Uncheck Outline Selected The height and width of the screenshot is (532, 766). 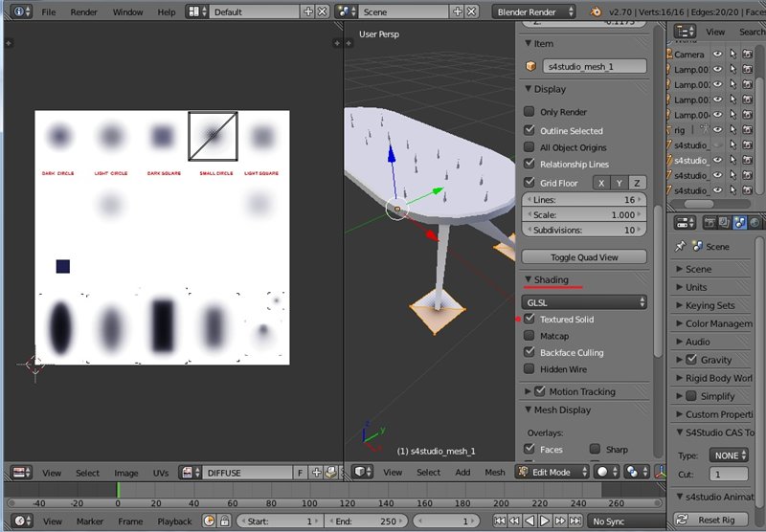pyautogui.click(x=529, y=130)
